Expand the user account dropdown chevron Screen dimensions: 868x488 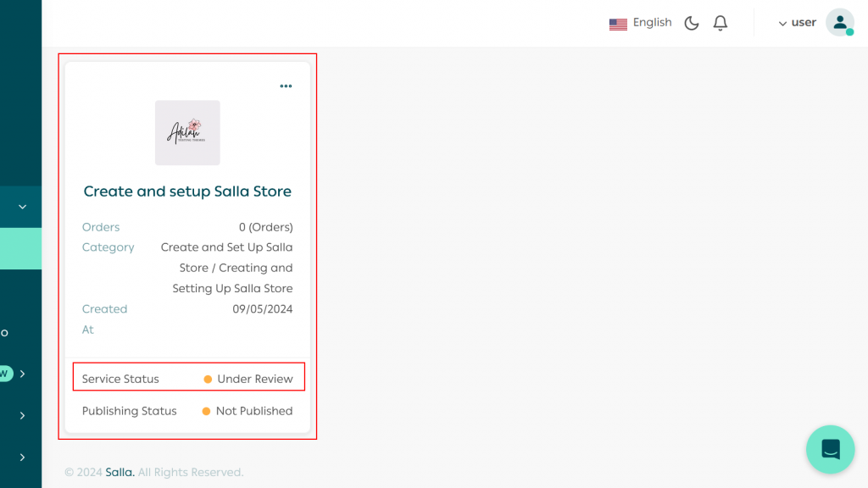(782, 24)
